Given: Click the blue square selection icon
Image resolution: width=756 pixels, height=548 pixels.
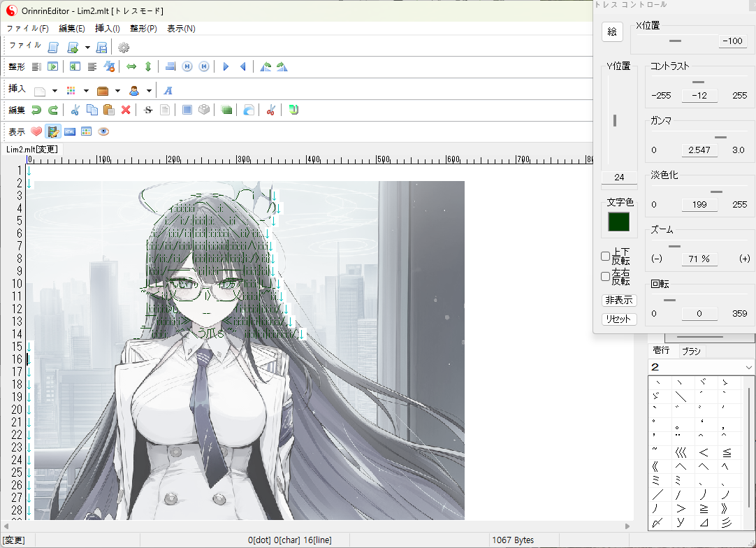Looking at the screenshot, I should 187,110.
